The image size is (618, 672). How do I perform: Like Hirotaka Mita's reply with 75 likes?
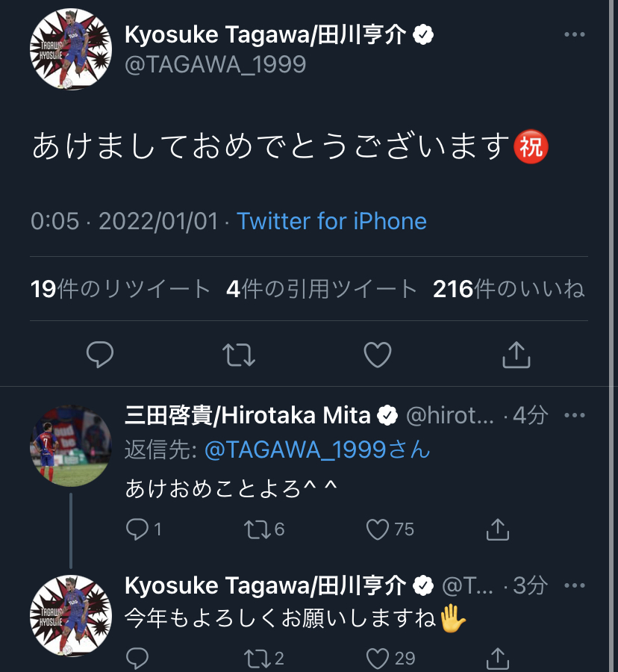[x=378, y=529]
